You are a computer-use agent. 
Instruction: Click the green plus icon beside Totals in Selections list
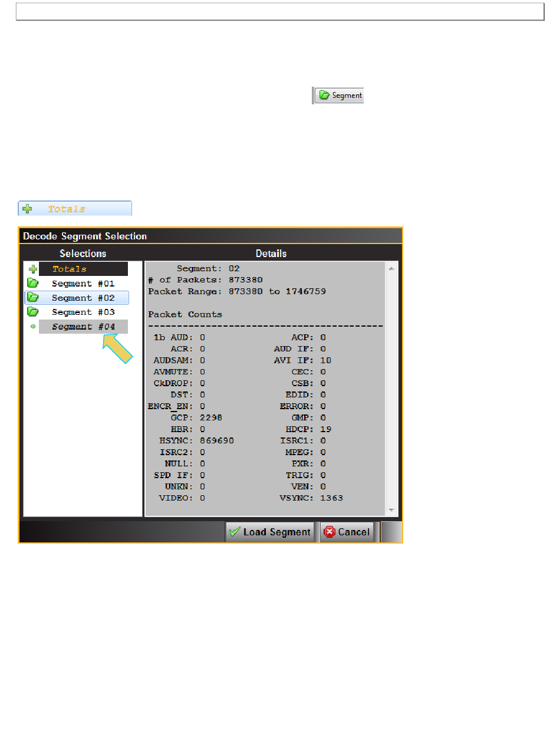33,269
